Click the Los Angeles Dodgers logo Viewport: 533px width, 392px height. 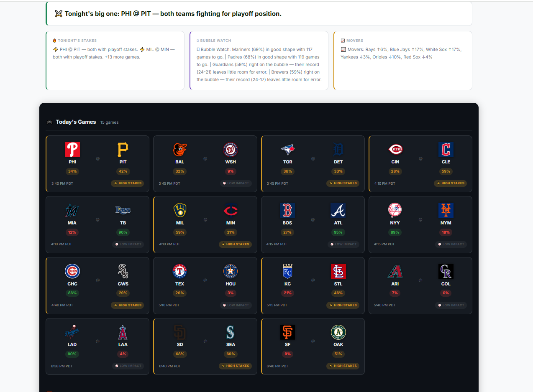(72, 333)
